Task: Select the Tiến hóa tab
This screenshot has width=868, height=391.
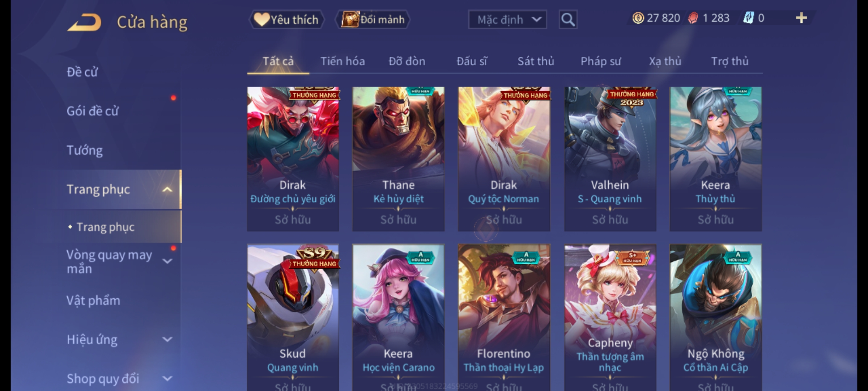Action: pyautogui.click(x=342, y=61)
